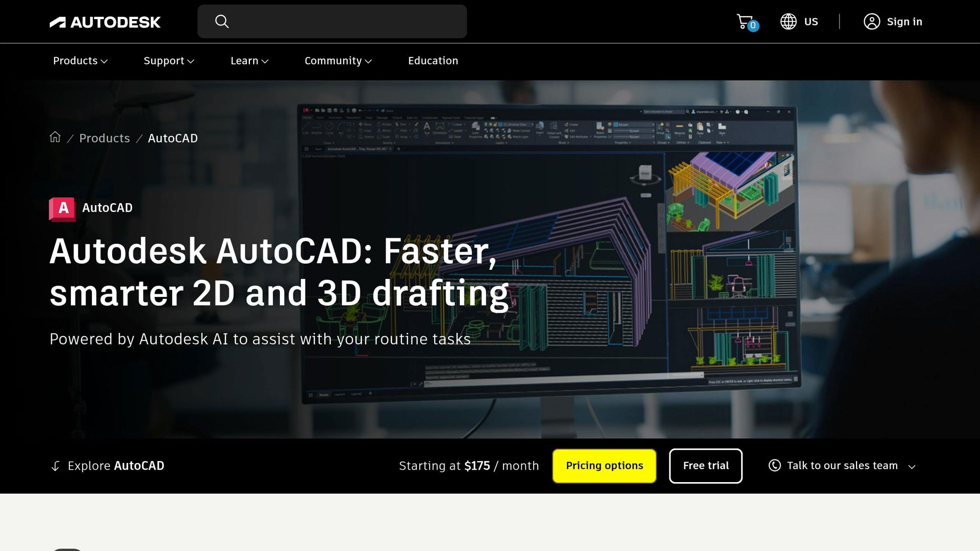The width and height of the screenshot is (980, 551).
Task: Click the Autodesk logo
Action: (x=105, y=22)
